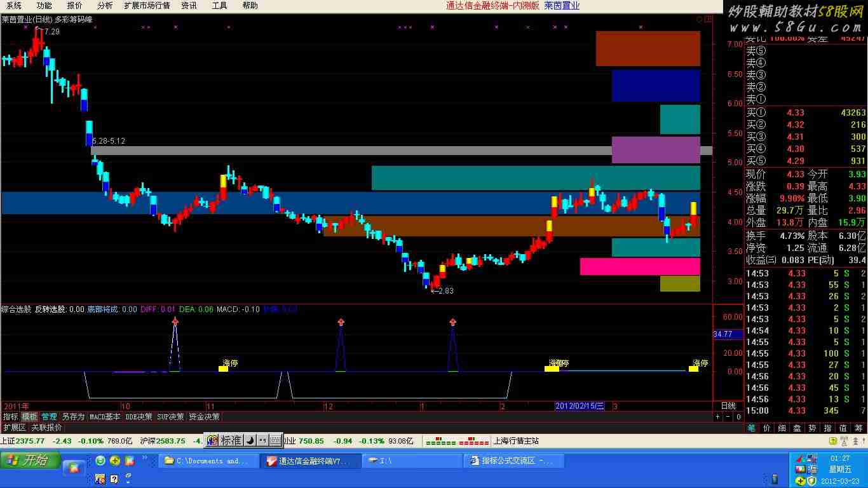
Task: Switch to 通达信金融终端V7 taskbar item
Action: pos(310,461)
